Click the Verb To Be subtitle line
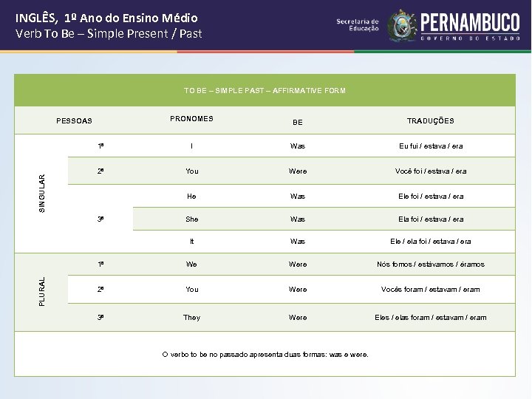Viewport: 532px width, 399px height. pos(109,33)
